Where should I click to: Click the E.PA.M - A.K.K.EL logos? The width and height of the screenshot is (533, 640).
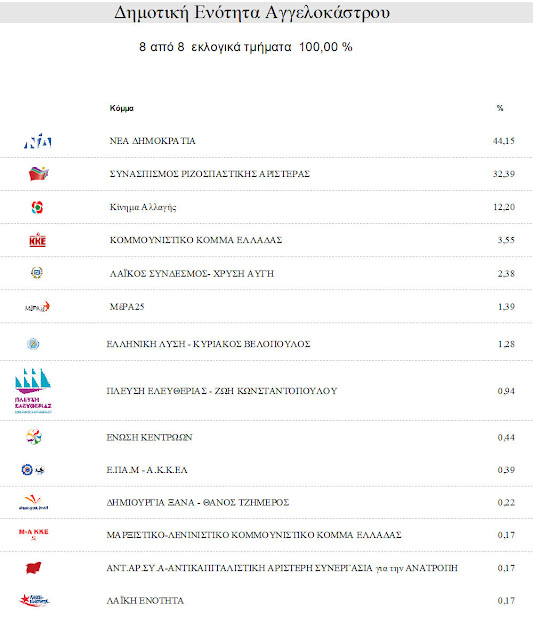click(x=33, y=470)
